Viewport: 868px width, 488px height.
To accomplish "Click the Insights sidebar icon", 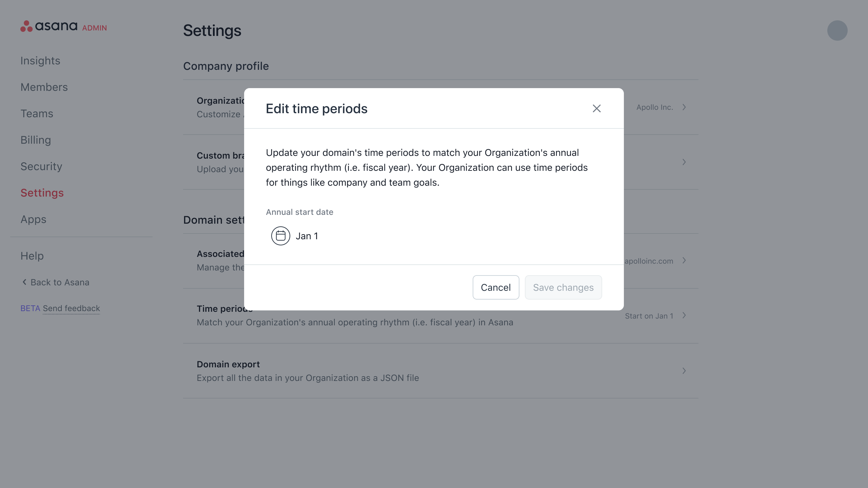I will (41, 60).
